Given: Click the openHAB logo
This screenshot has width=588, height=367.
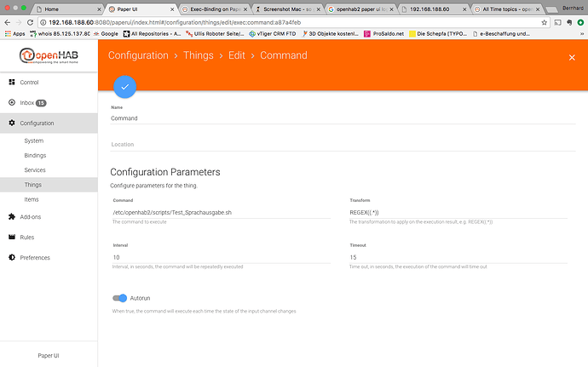Looking at the screenshot, I should [x=49, y=56].
